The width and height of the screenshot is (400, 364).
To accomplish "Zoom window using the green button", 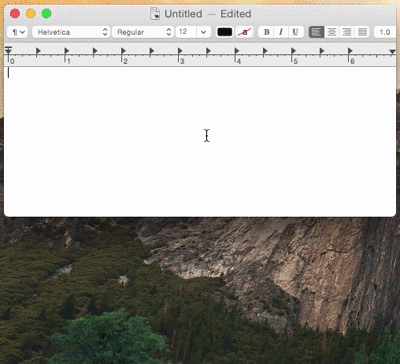I will [46, 14].
